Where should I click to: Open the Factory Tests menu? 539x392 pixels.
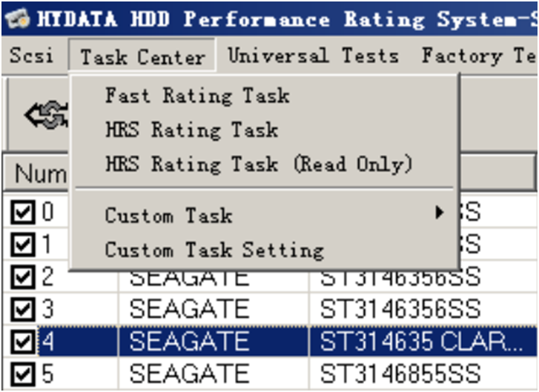tap(478, 56)
